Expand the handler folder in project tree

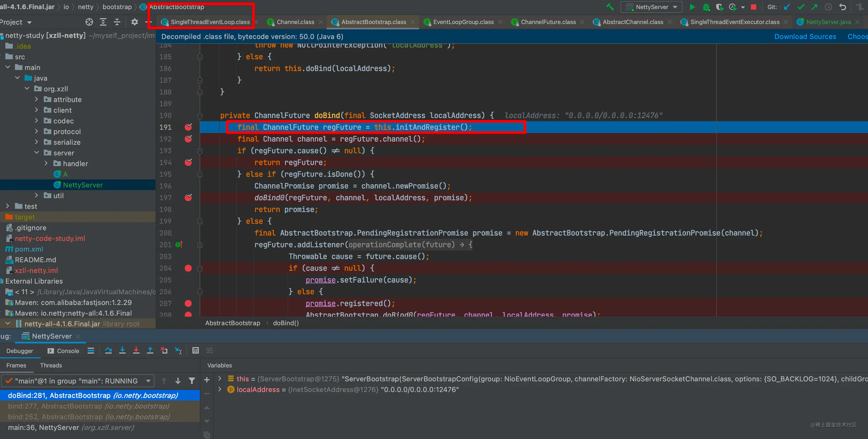coord(46,164)
